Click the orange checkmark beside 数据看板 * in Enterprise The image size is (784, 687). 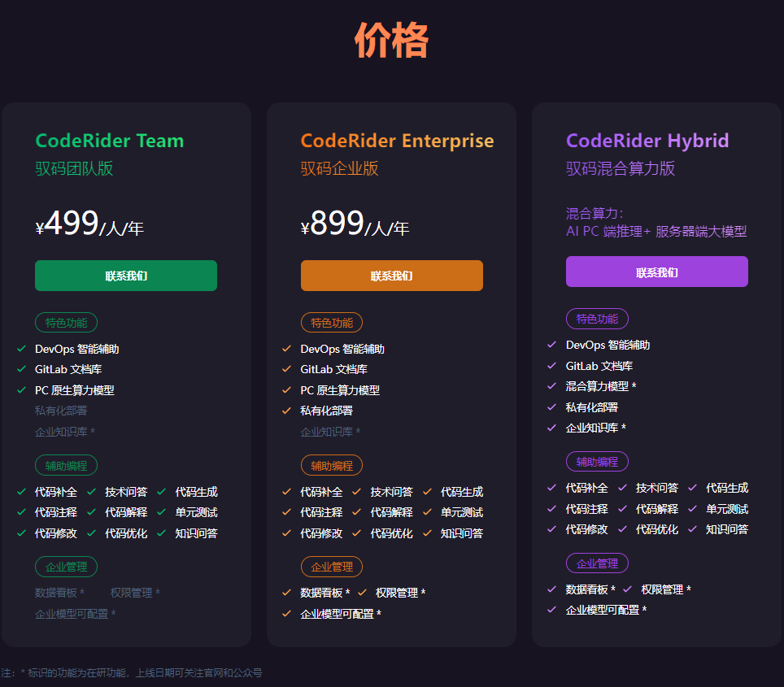coord(286,593)
